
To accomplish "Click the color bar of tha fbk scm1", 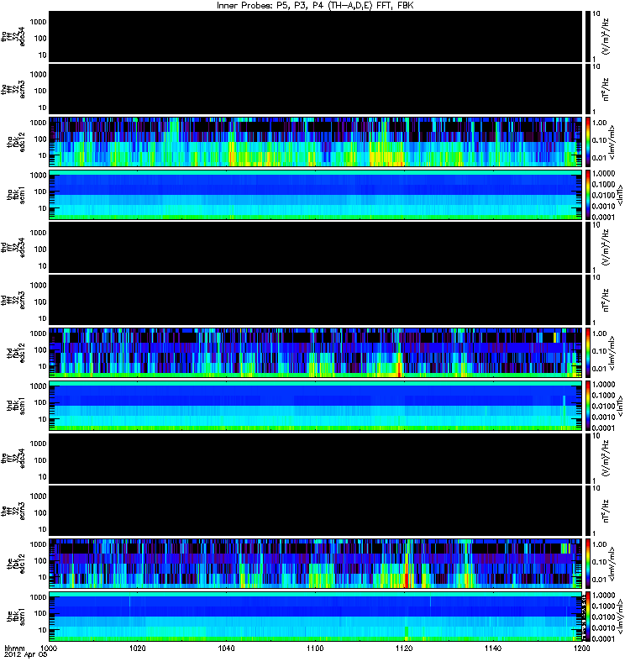I will coord(588,195).
